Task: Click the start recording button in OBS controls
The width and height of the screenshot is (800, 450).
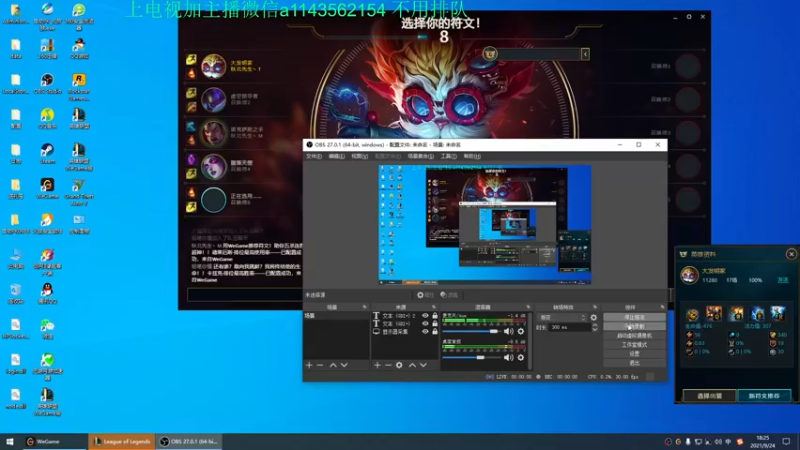Action: pyautogui.click(x=634, y=327)
